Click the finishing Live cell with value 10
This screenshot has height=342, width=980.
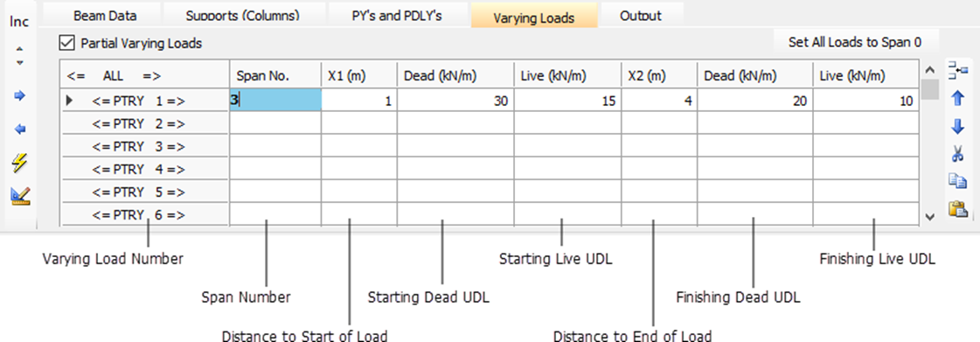pos(865,100)
